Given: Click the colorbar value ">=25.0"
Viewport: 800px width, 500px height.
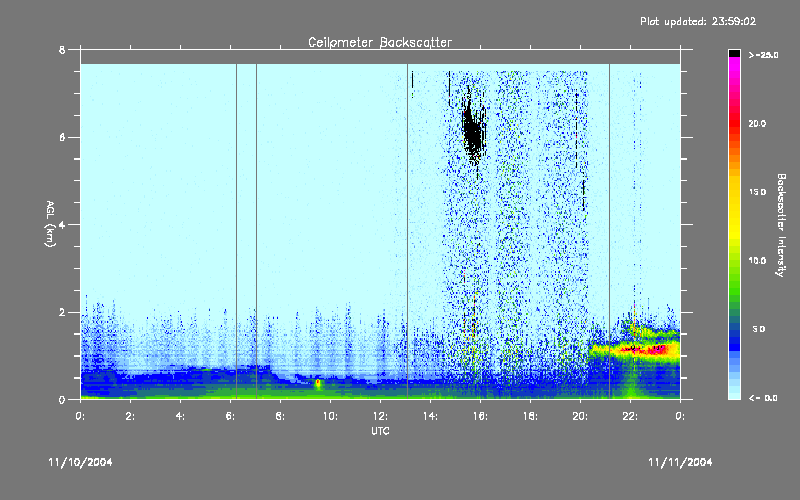Looking at the screenshot, I should point(763,55).
